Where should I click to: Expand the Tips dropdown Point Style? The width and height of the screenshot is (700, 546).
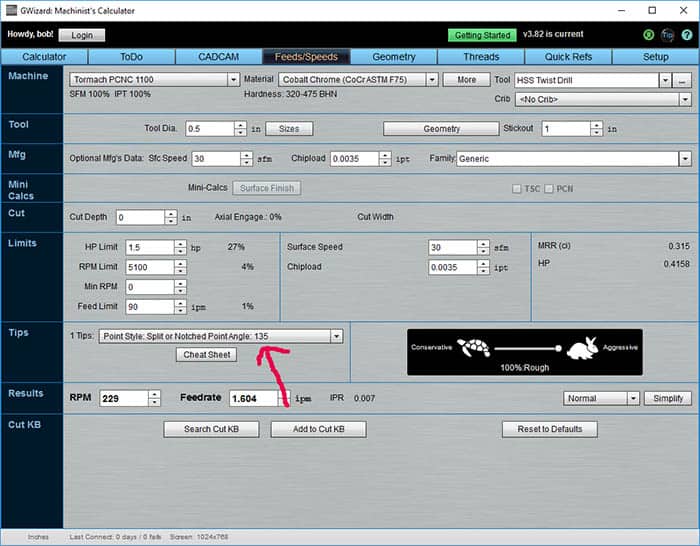point(337,336)
